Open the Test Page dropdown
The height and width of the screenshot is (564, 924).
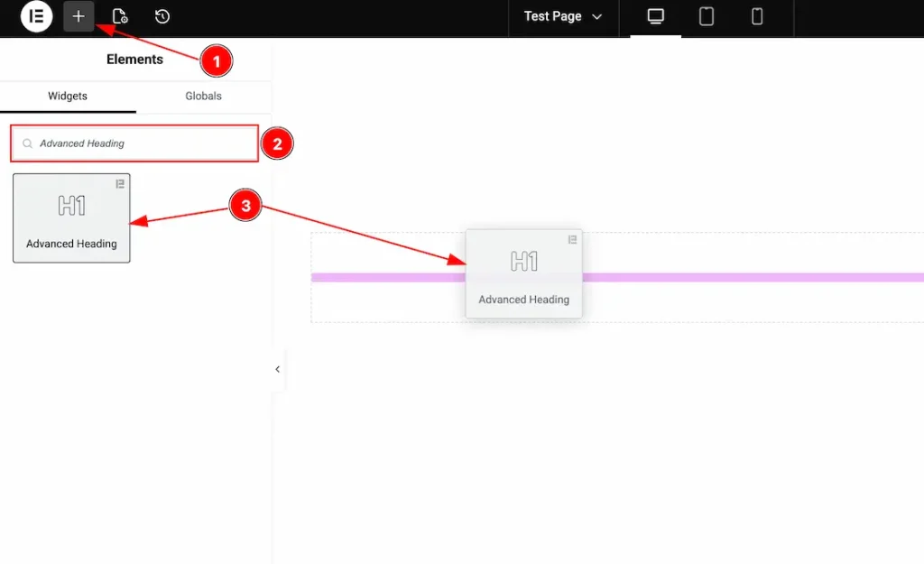tap(563, 15)
